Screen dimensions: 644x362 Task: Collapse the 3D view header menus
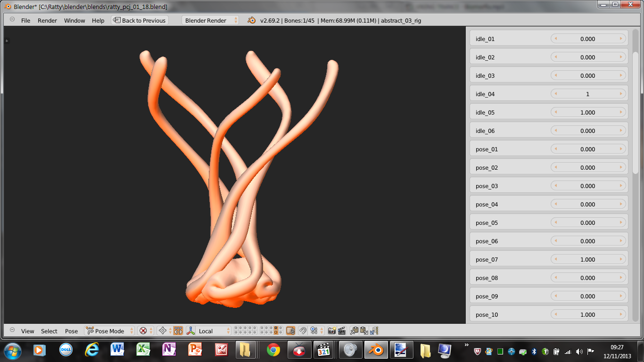pos(12,330)
